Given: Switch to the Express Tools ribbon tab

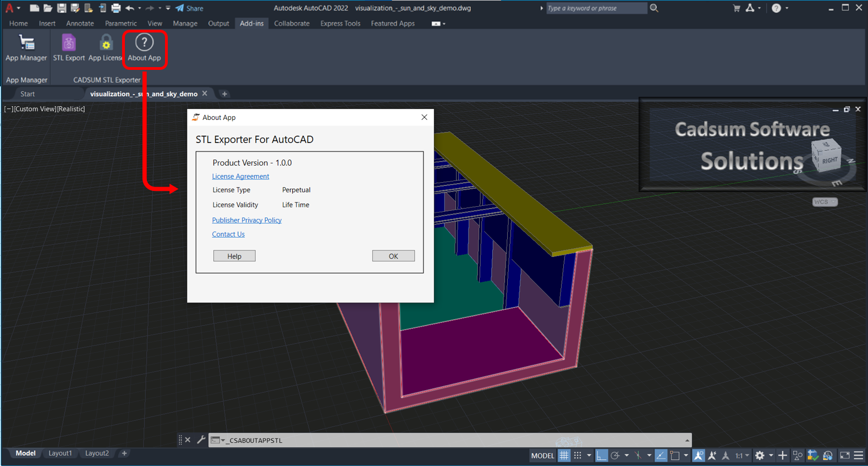Looking at the screenshot, I should pyautogui.click(x=340, y=24).
